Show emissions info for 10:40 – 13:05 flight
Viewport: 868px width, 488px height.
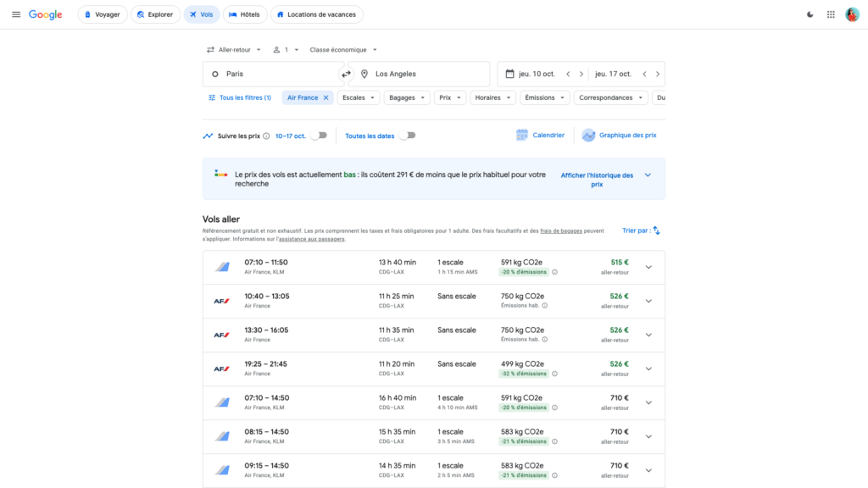coord(545,306)
